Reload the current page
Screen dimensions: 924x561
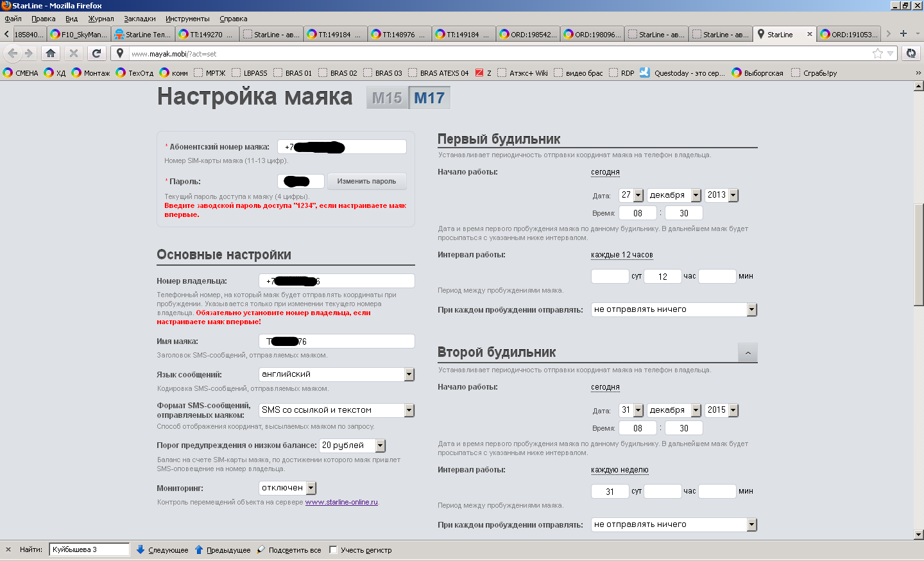[x=96, y=53]
